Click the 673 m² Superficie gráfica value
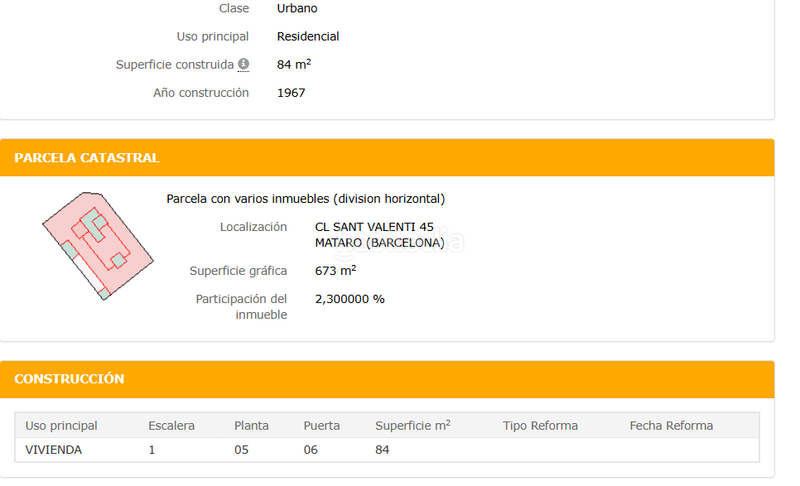Viewport: 800px width, 486px height. pyautogui.click(x=335, y=271)
